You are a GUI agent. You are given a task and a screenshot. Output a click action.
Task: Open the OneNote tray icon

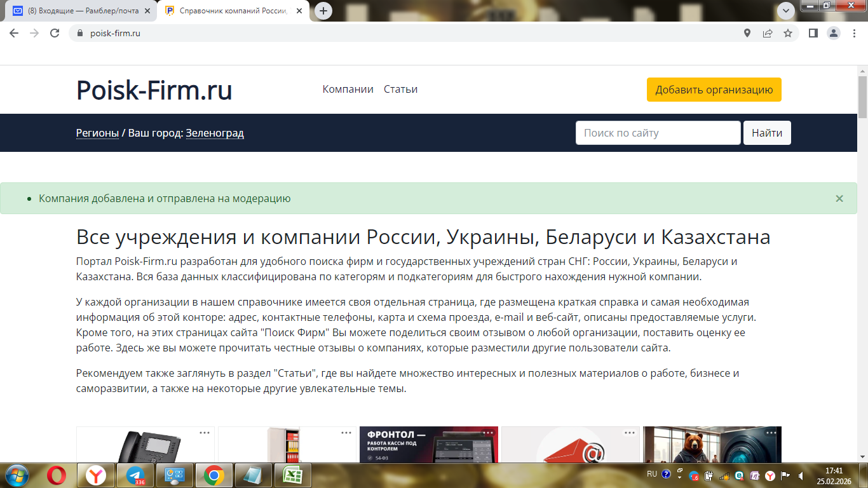pyautogui.click(x=755, y=475)
